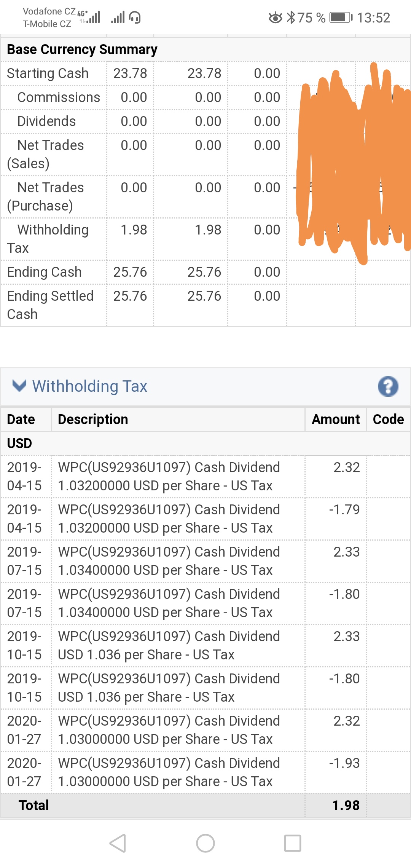The image size is (411, 868).
Task: Tap the eye comfort status icon
Action: pos(276,18)
